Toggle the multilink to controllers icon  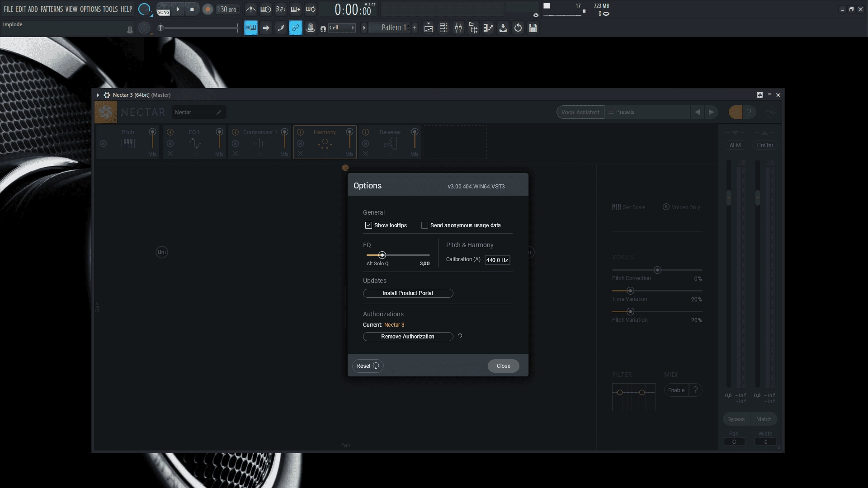click(296, 28)
